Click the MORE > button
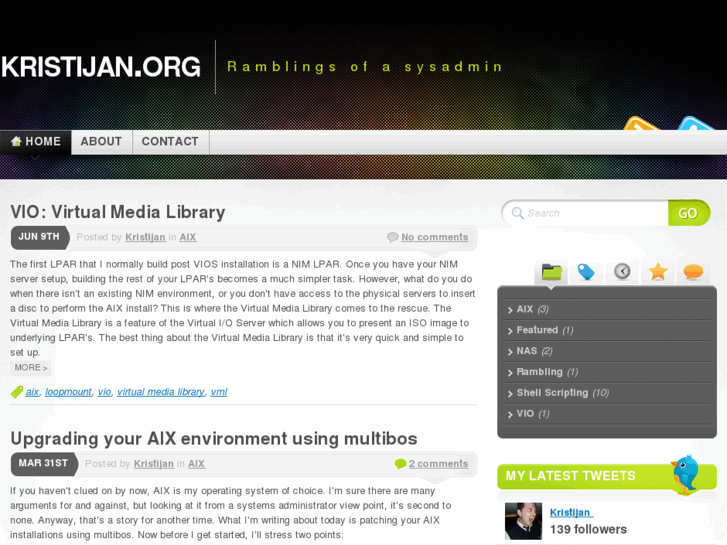 (x=31, y=367)
